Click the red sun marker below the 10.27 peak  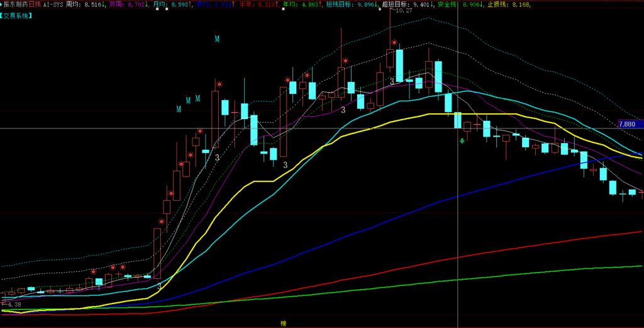[394, 43]
